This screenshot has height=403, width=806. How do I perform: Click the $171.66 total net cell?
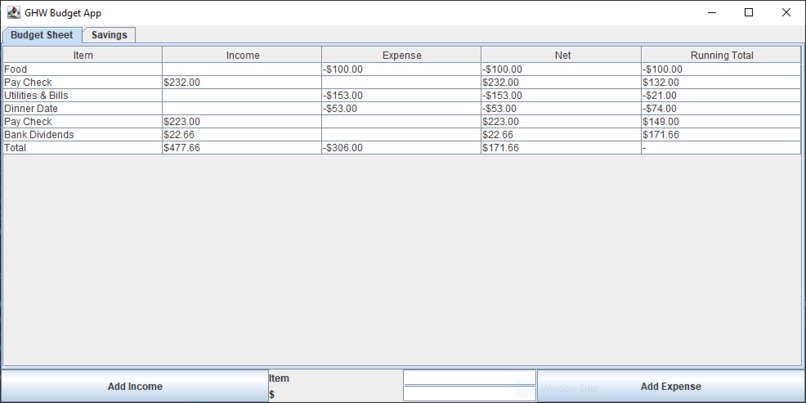[x=561, y=148]
